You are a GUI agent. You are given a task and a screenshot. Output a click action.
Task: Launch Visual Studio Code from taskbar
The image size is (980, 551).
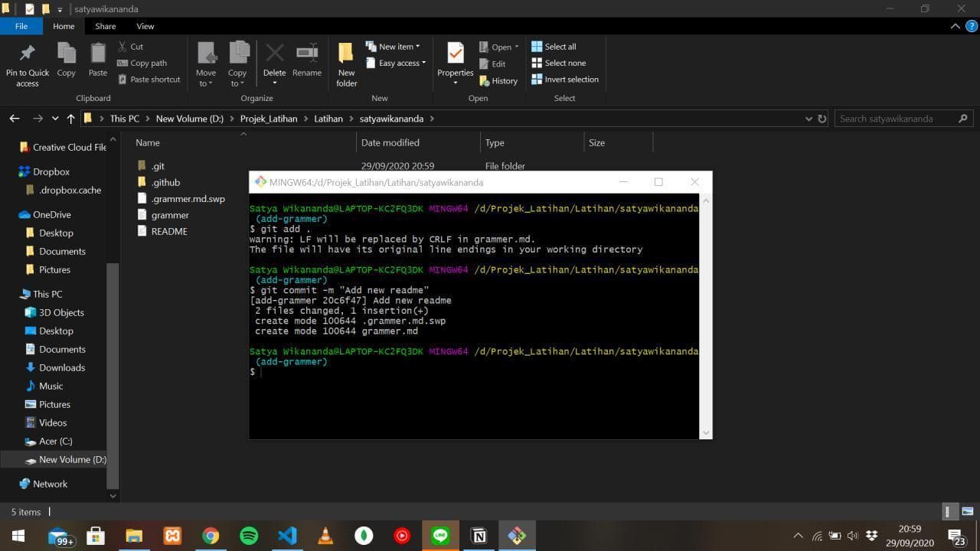tap(287, 536)
